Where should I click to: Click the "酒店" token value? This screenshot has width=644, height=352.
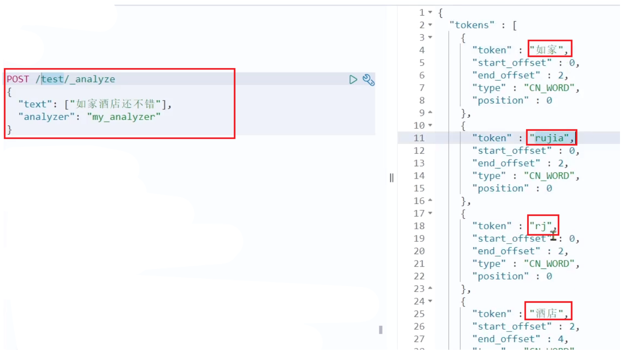point(546,314)
